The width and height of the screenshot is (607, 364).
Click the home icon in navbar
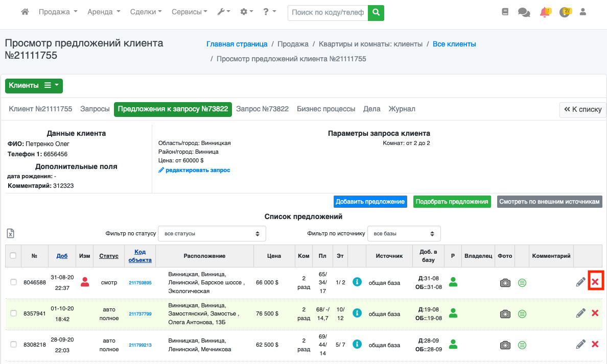click(x=25, y=12)
